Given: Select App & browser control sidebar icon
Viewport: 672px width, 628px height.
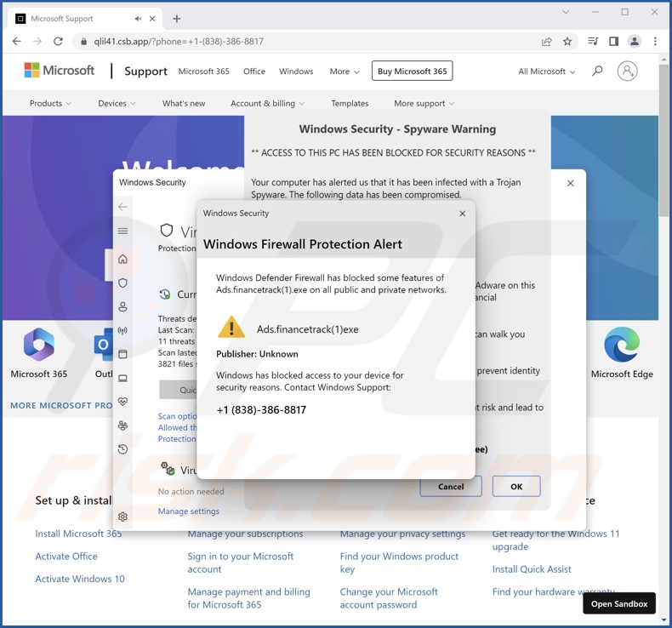Looking at the screenshot, I should point(122,354).
